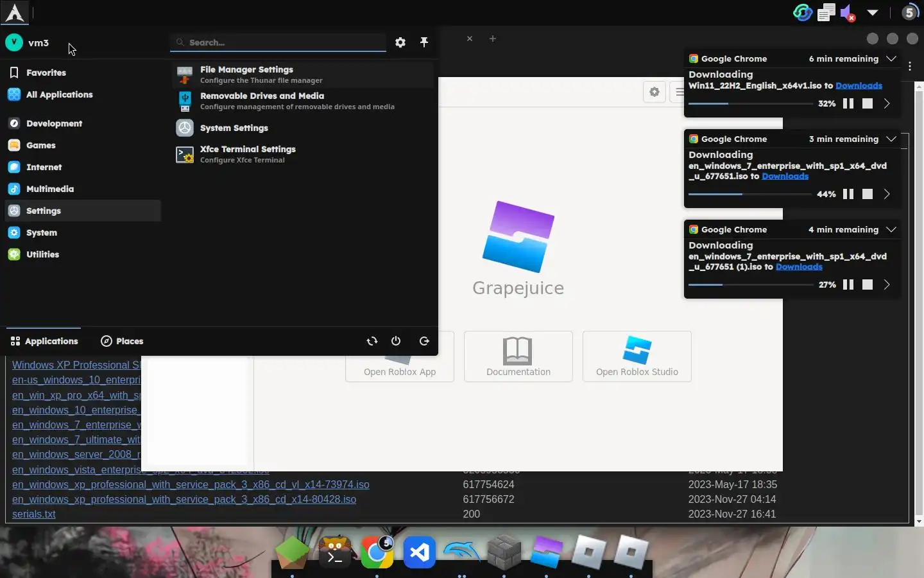
Task: Open Grapejuice settings gear button
Action: [654, 92]
